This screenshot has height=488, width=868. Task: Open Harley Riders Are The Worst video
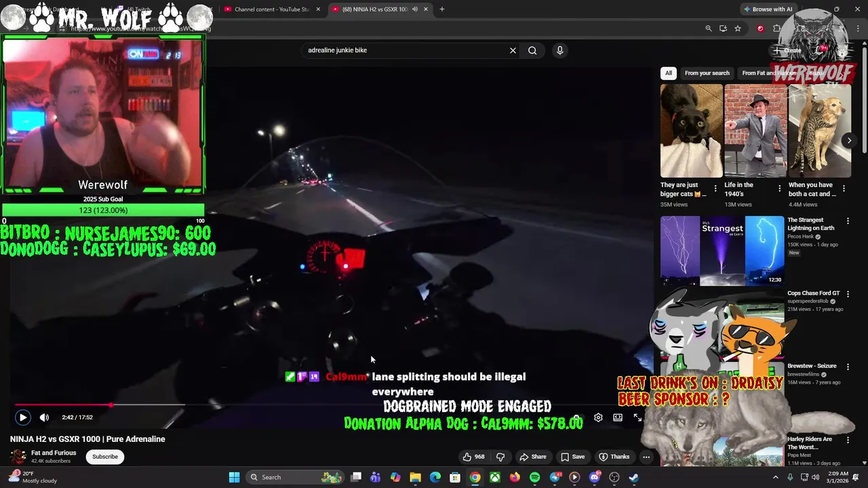point(810,443)
